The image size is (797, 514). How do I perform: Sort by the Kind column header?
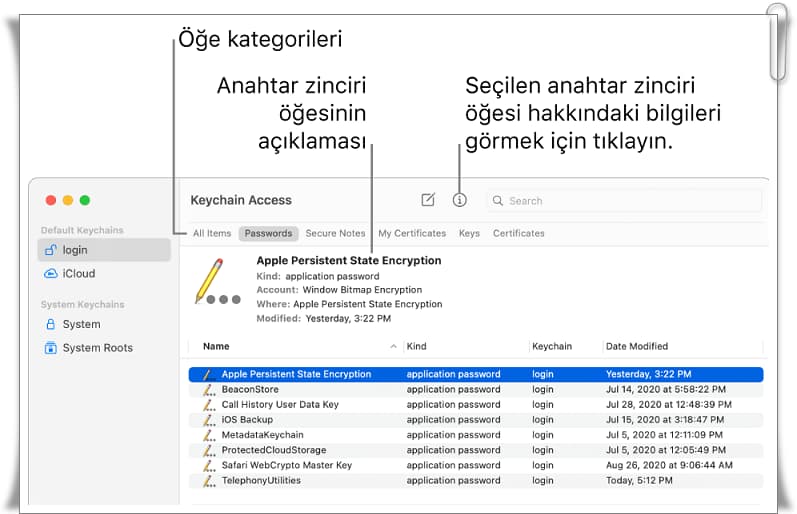click(416, 346)
